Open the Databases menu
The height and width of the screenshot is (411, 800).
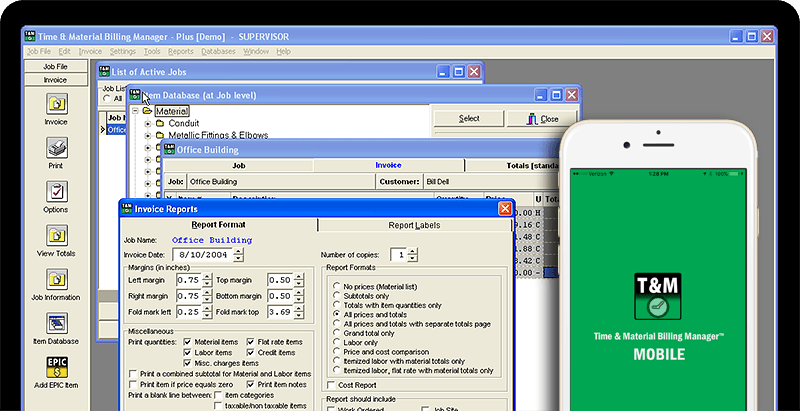[x=218, y=52]
